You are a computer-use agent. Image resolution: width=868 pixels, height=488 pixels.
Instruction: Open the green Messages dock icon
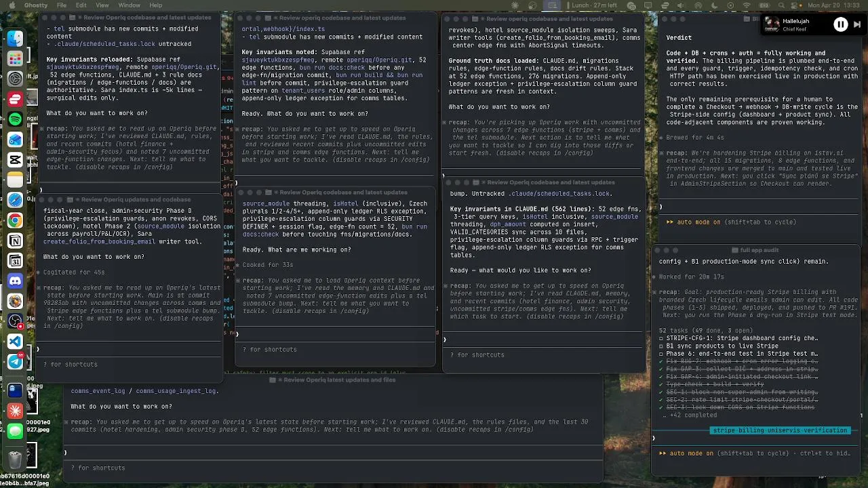15,431
